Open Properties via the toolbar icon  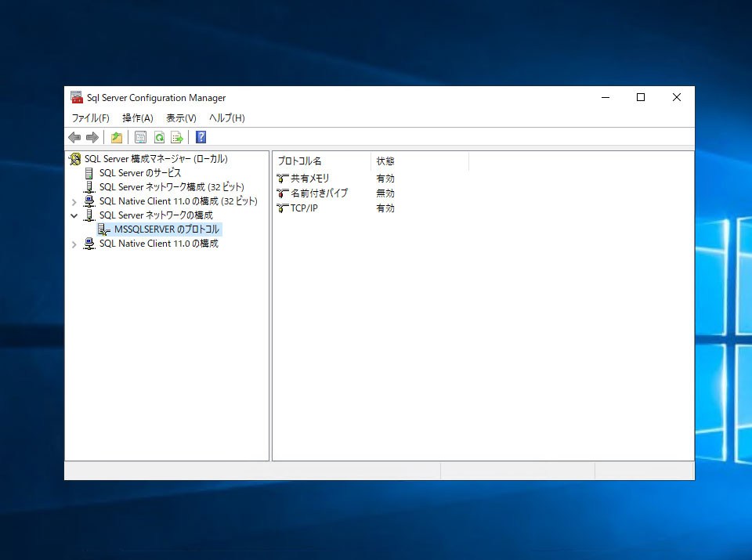tap(140, 138)
